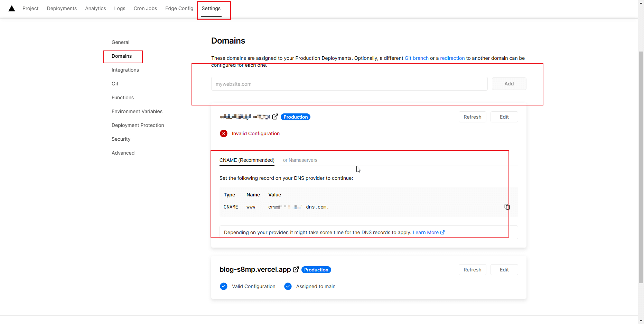This screenshot has width=644, height=324.
Task: Edit the invalid configuration domain
Action: 504,117
